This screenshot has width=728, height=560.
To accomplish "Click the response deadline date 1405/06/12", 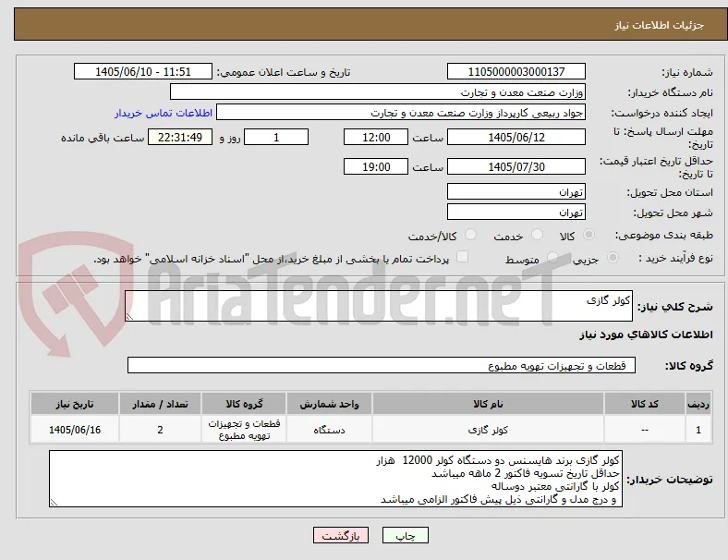I will coord(516,137).
